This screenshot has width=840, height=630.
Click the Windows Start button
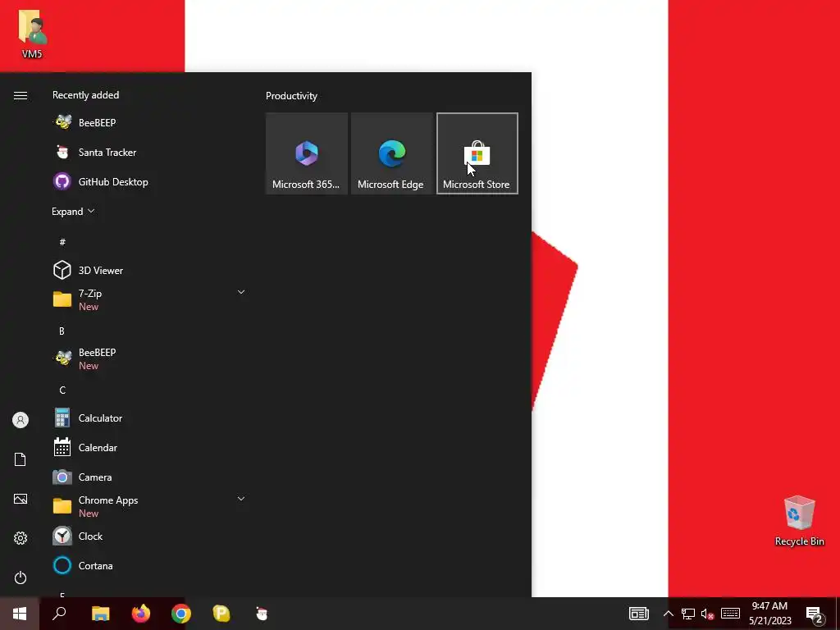(20, 614)
